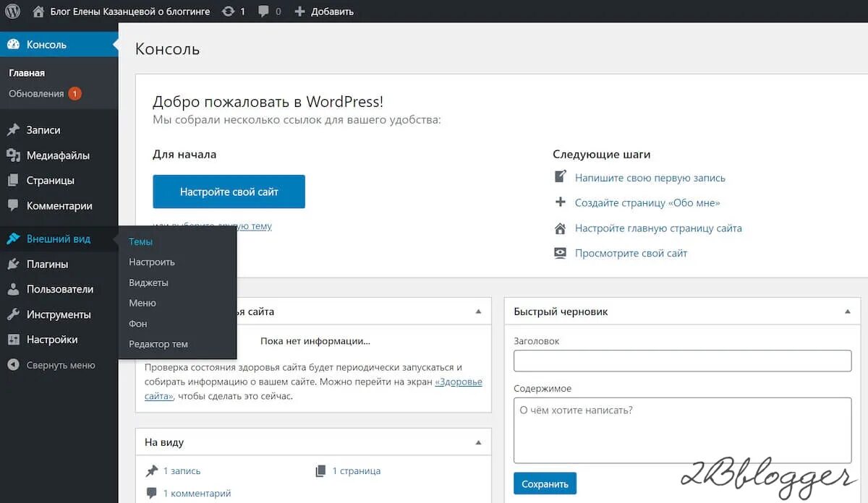The width and height of the screenshot is (868, 503).
Task: Open the Пользователи sidebar item
Action: pos(59,289)
